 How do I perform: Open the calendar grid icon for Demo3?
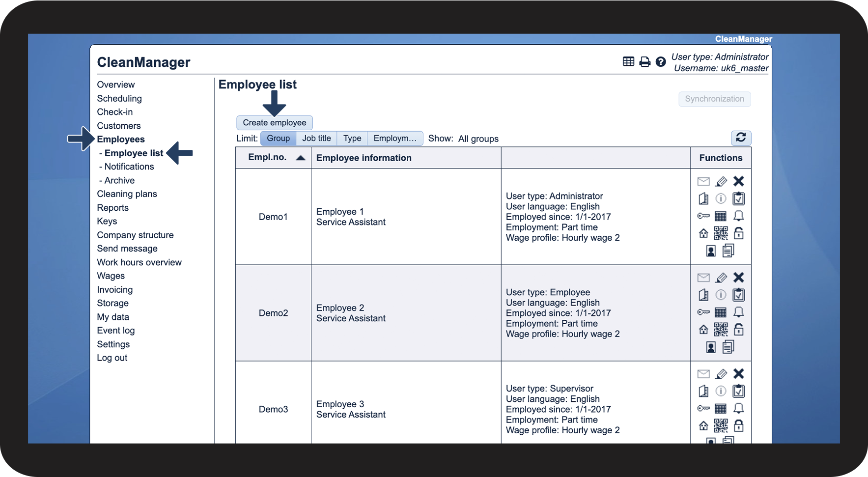pyautogui.click(x=721, y=408)
